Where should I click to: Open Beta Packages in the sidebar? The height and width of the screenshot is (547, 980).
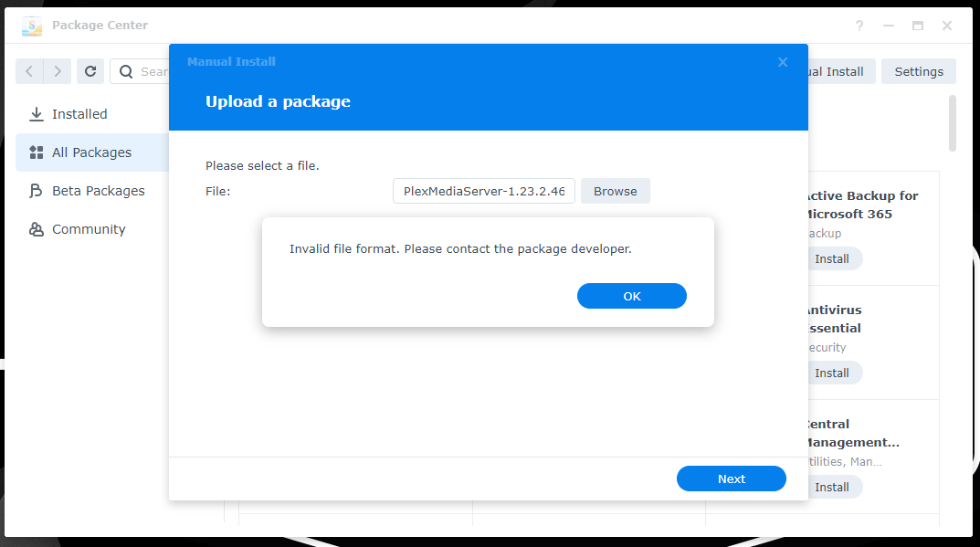click(x=98, y=191)
